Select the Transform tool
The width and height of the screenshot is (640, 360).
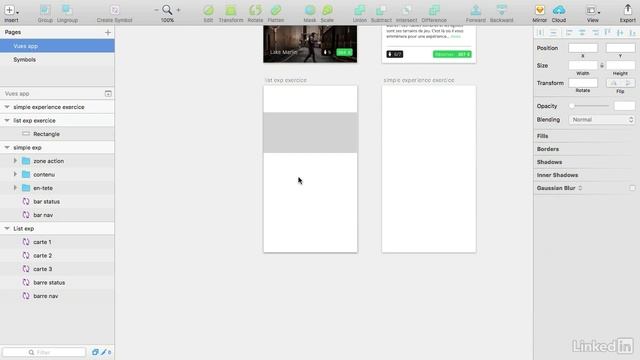pyautogui.click(x=231, y=10)
